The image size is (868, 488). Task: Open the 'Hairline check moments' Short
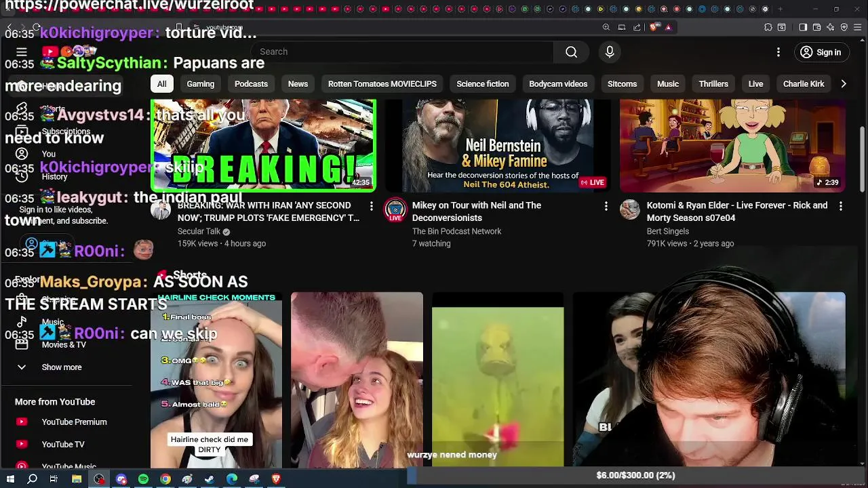216,380
